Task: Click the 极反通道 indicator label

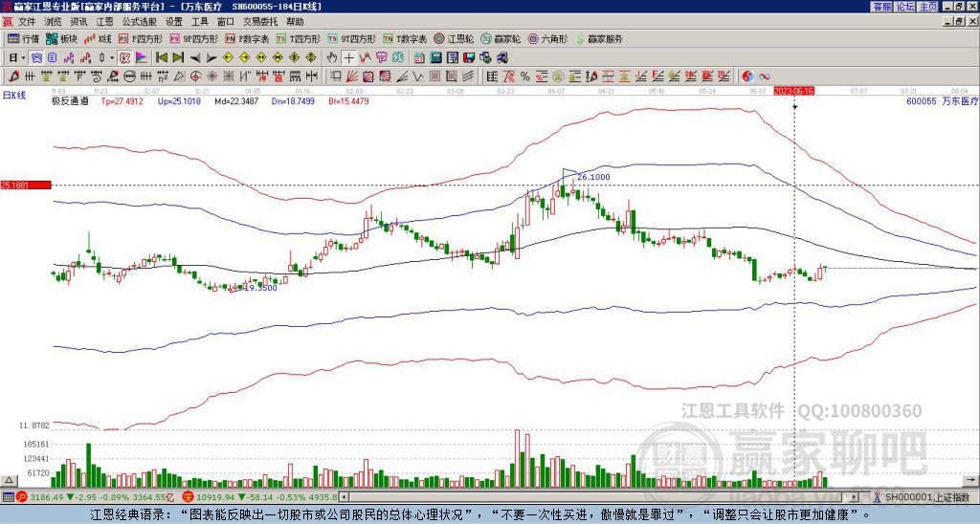Action: click(x=70, y=100)
